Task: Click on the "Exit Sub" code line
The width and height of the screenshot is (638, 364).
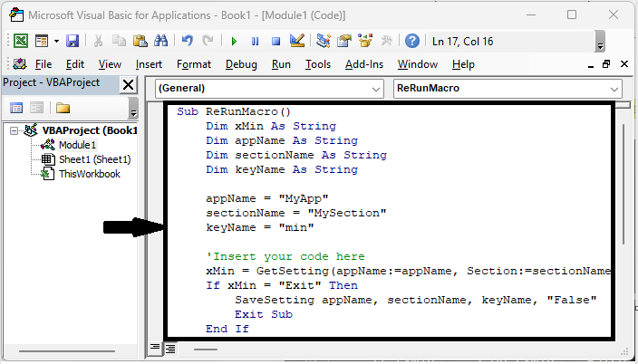Action: [264, 314]
